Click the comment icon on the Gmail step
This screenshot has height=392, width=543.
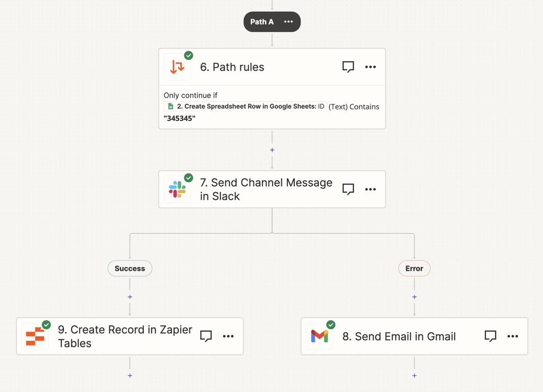point(490,336)
